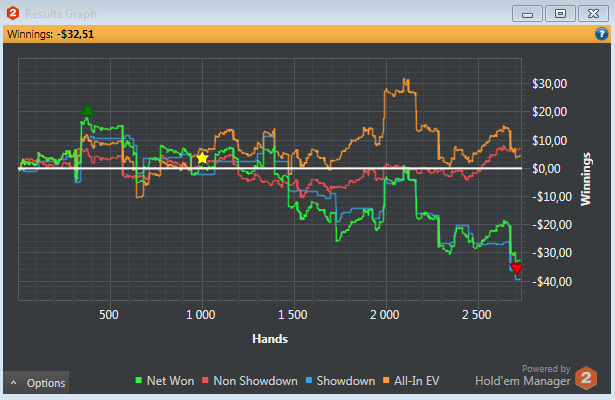Maximize the Results Graph window
Screen dimensions: 615x400
[560, 14]
